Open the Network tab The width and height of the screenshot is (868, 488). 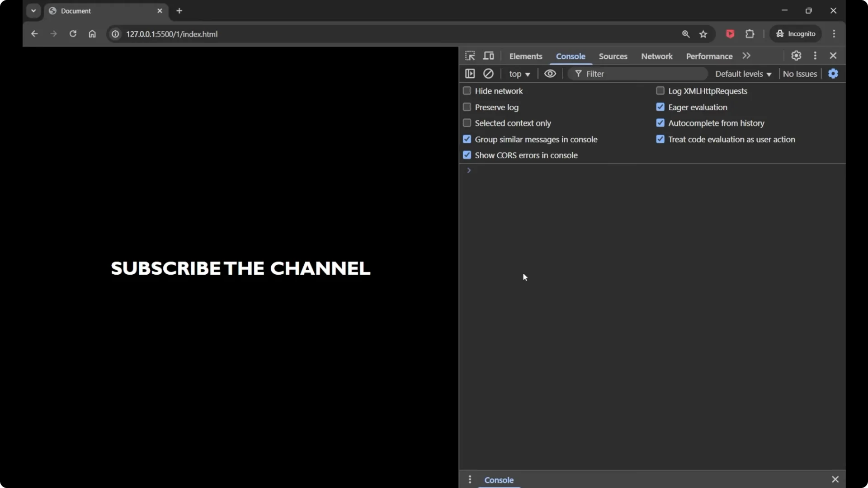[656, 56]
